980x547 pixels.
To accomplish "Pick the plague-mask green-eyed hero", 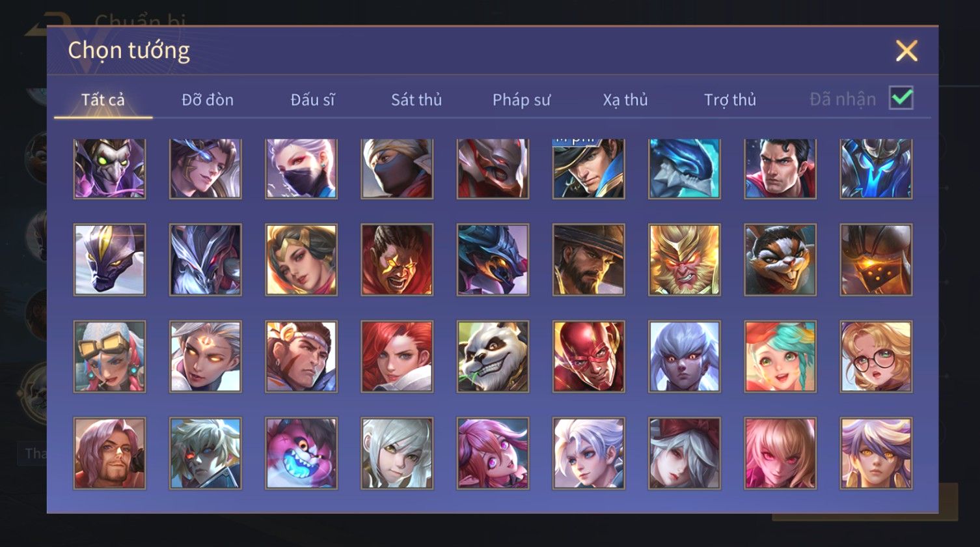I will click(x=109, y=169).
